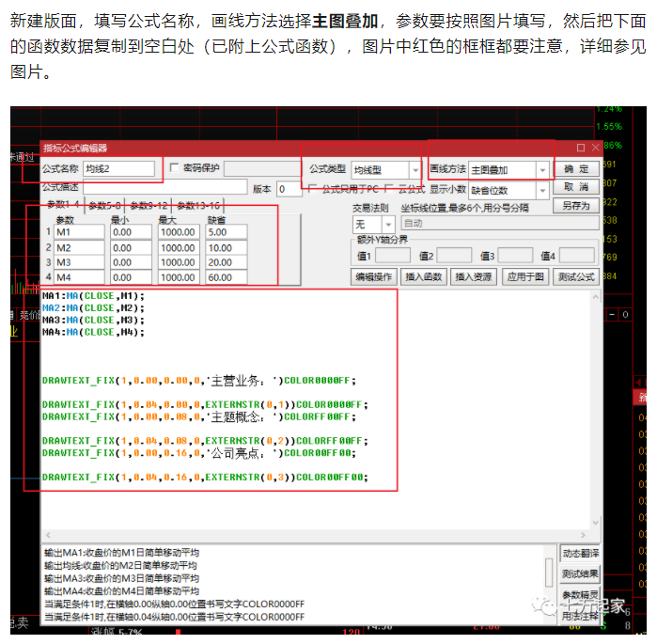Click the M1 row minimum field 0.00
657x644 pixels.
coord(131,232)
